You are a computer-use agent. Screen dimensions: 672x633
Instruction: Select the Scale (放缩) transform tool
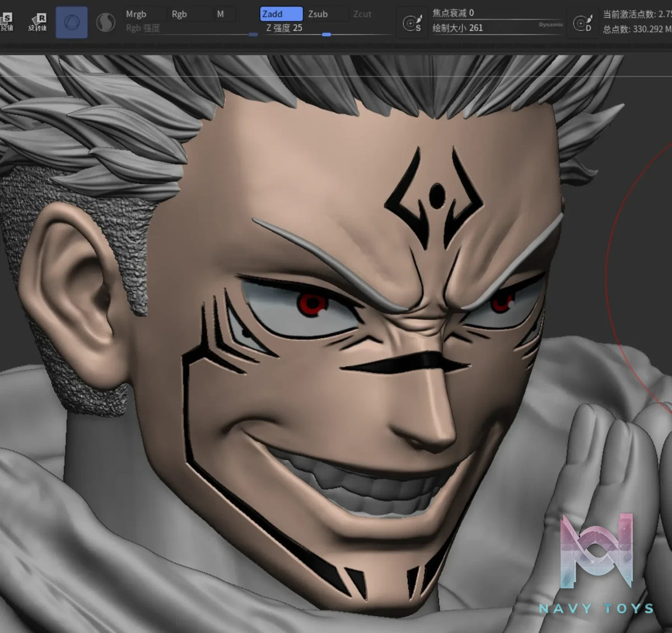7,22
